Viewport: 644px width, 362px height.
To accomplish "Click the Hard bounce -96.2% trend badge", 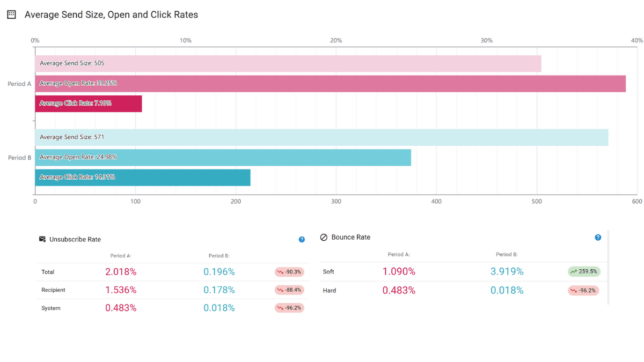I will pos(583,290).
